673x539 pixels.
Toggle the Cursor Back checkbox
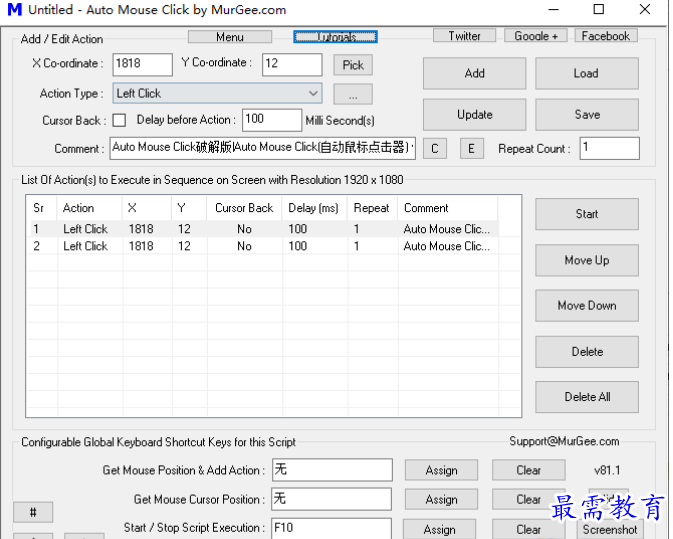click(119, 120)
